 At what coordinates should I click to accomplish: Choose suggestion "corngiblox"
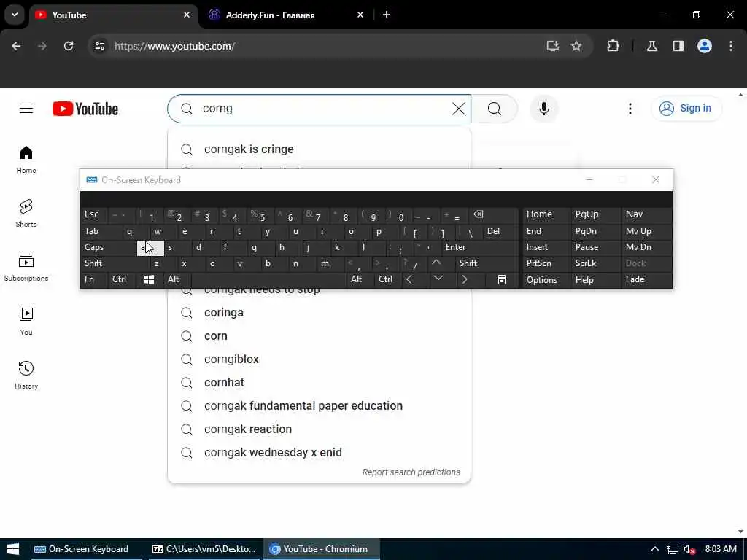point(319,359)
